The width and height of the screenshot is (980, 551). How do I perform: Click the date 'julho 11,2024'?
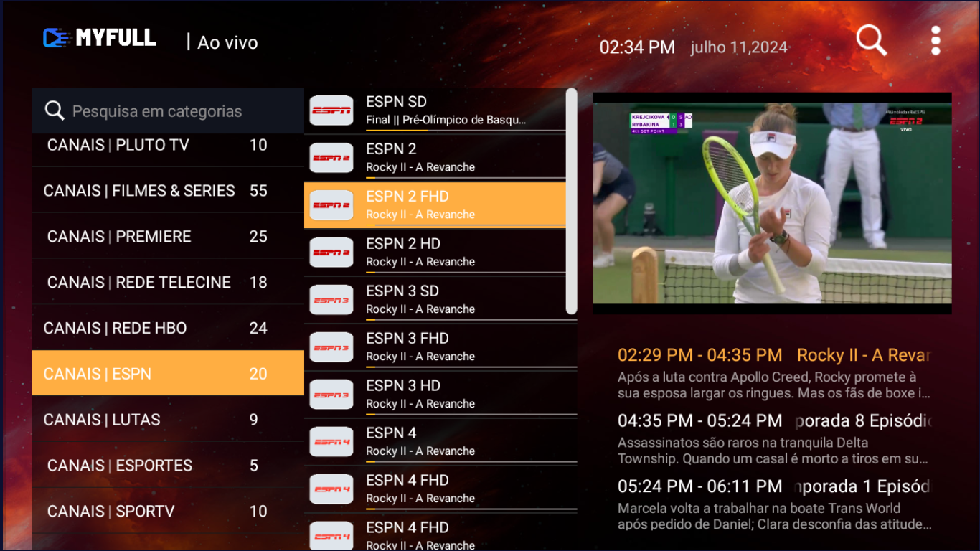739,47
